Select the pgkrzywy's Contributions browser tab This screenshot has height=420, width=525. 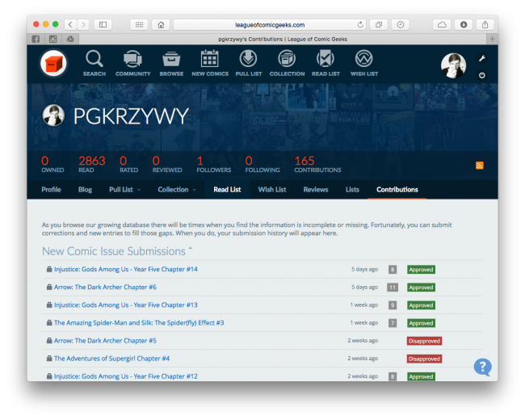click(283, 40)
